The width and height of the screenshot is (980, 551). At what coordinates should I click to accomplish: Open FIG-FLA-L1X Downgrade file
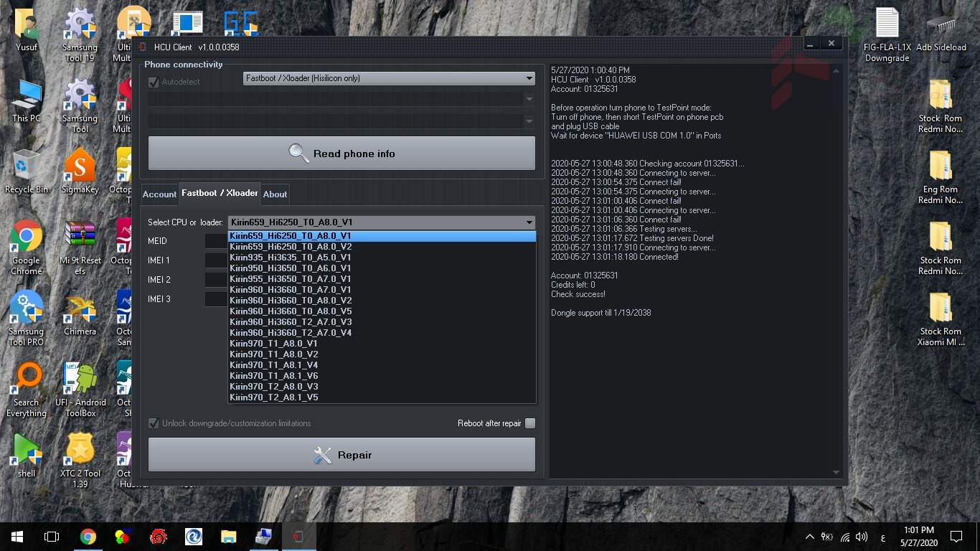point(887,34)
